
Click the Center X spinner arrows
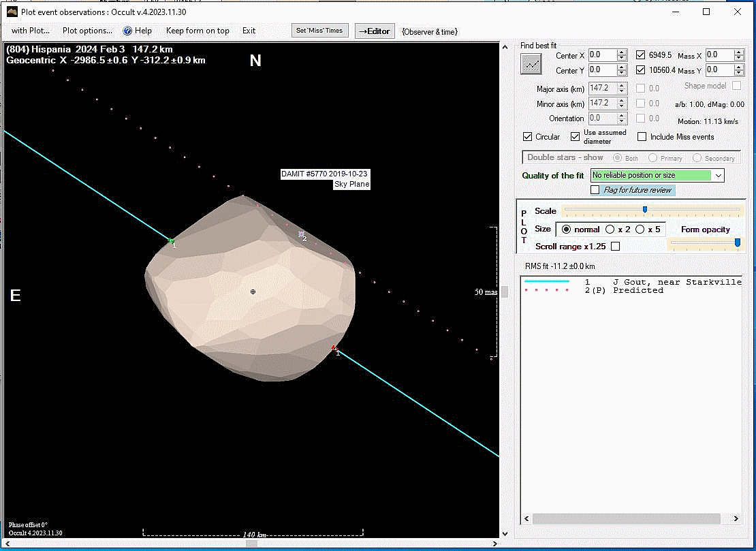tap(621, 55)
